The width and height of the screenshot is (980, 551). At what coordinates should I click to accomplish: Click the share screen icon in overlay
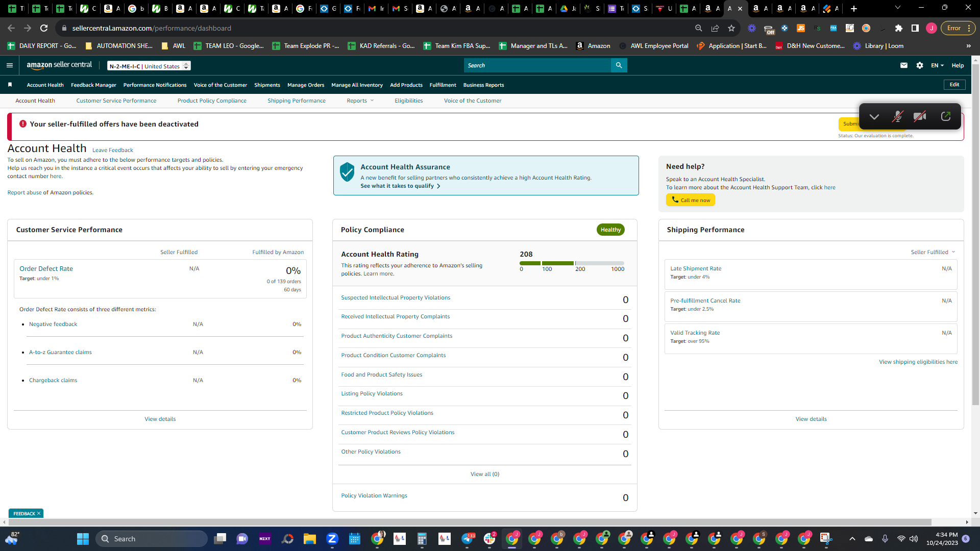(x=946, y=117)
